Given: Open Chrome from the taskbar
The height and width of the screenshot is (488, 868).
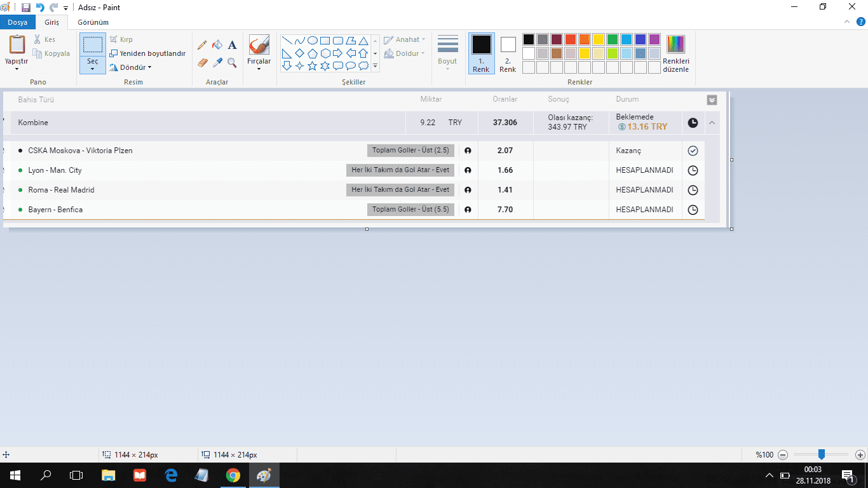Looking at the screenshot, I should (x=233, y=475).
